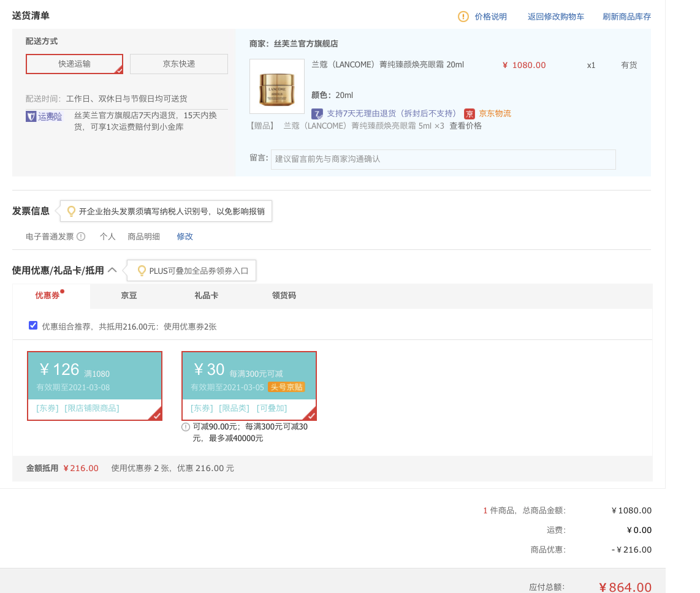
Task: Click the 应付总额 ¥864.00 amount
Action: (x=625, y=587)
